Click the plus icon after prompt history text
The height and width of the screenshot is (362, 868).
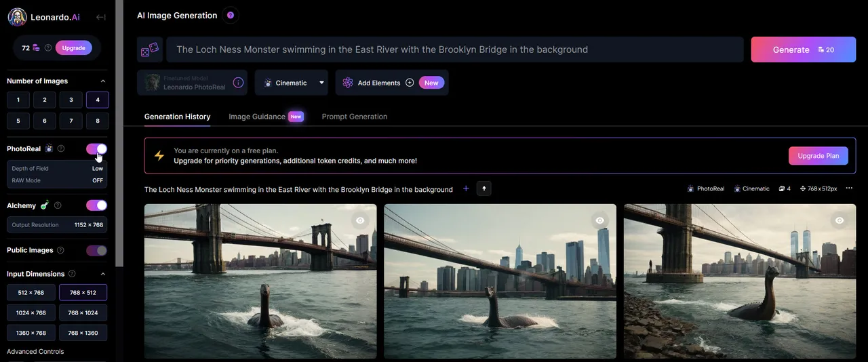(466, 188)
